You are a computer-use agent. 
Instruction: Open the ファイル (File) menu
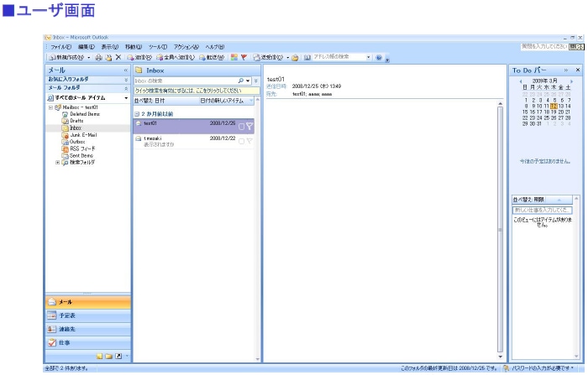(60, 47)
